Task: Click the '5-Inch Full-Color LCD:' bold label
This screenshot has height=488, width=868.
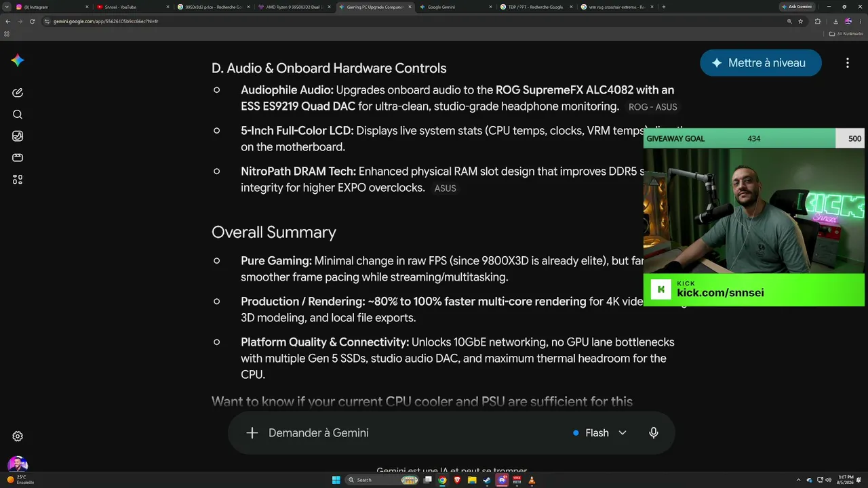Action: (297, 131)
